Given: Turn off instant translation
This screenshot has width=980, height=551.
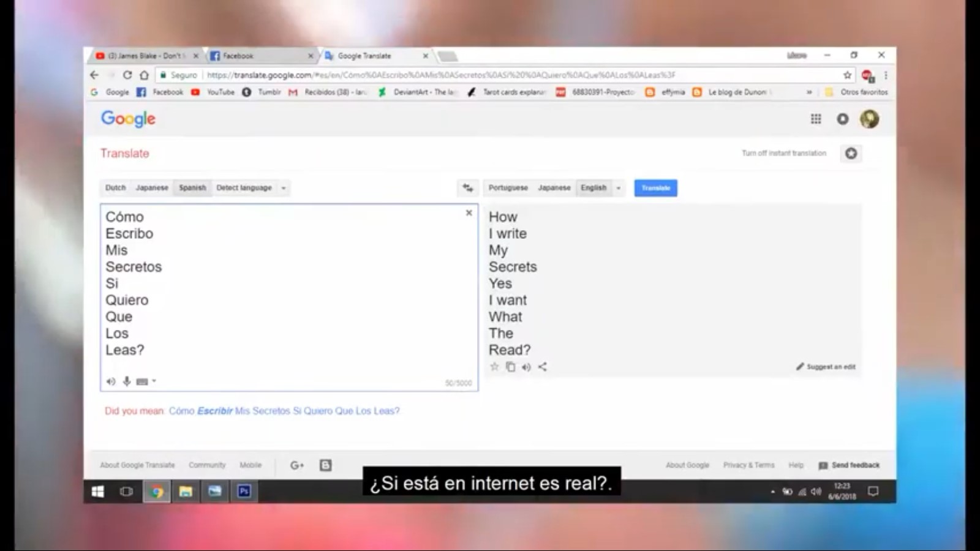Looking at the screenshot, I should pos(784,153).
